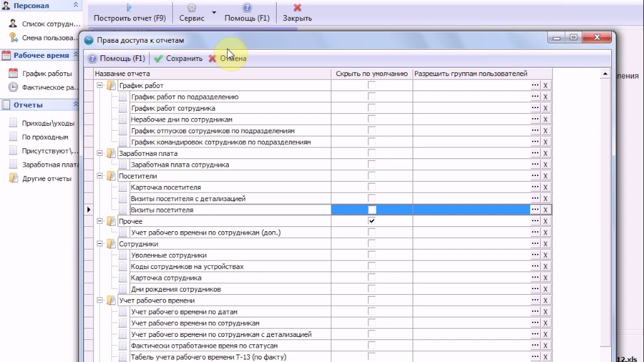Click Построить отчет (F9) toolbar button
Viewport: 644px width, 362px height.
pyautogui.click(x=130, y=13)
